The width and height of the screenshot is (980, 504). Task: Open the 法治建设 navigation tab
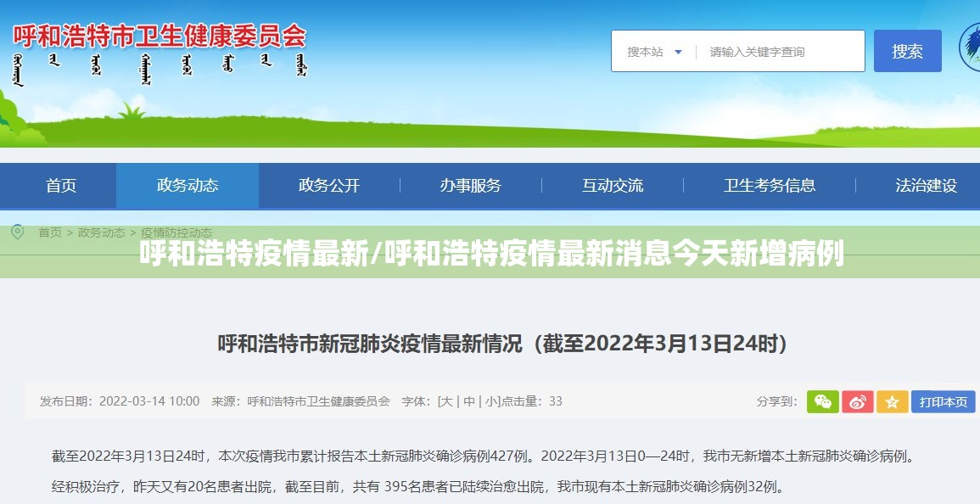(927, 185)
